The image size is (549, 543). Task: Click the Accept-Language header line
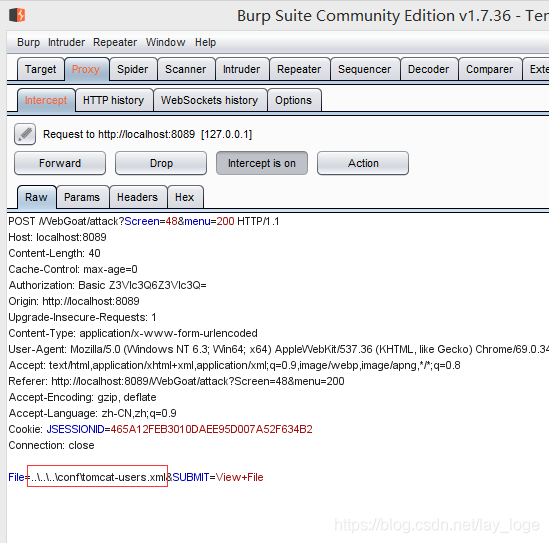tap(92, 413)
